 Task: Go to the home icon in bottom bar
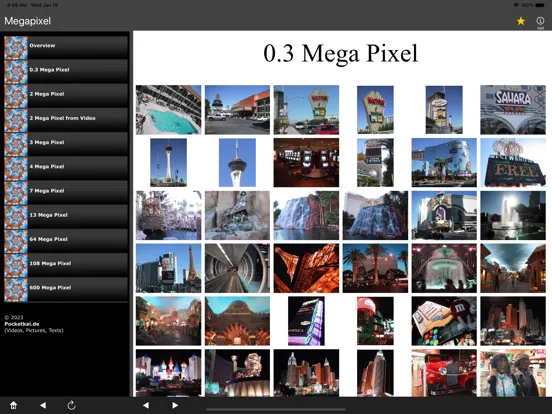click(13, 405)
